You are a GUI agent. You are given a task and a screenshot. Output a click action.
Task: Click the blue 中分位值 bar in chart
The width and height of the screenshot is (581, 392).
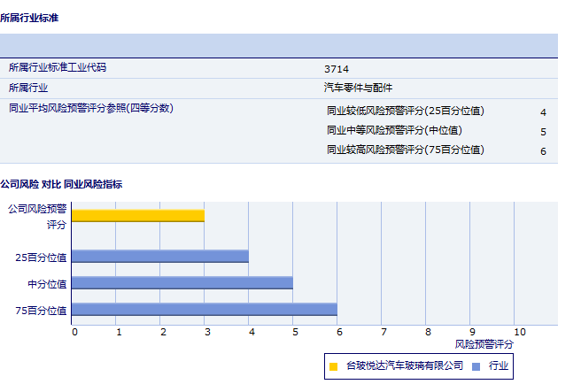182,283
